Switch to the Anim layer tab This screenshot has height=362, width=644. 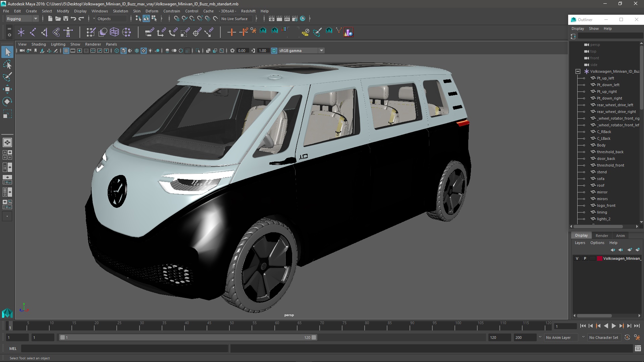[x=620, y=236]
